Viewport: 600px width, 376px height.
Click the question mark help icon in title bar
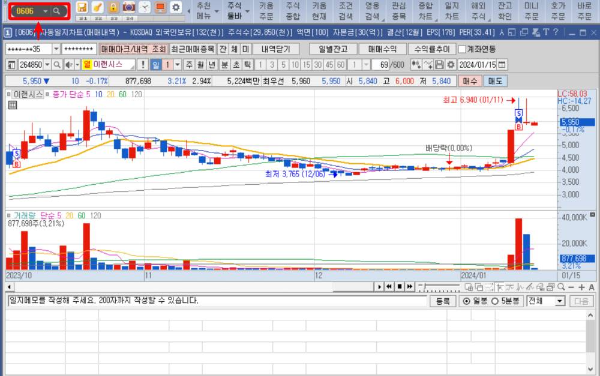(x=556, y=33)
